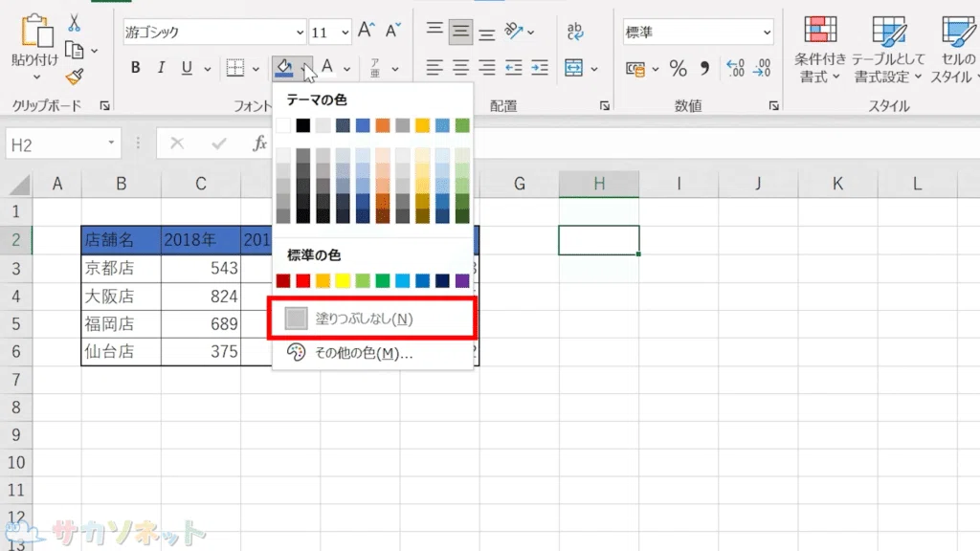Expand the underline style dropdown arrow
Image resolution: width=980 pixels, height=551 pixels.
[208, 69]
